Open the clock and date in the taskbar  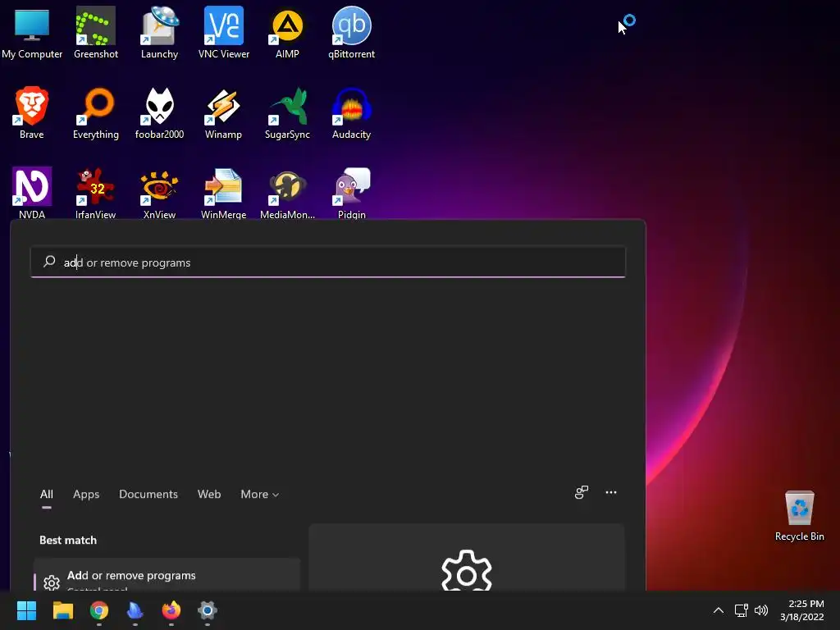tap(802, 610)
